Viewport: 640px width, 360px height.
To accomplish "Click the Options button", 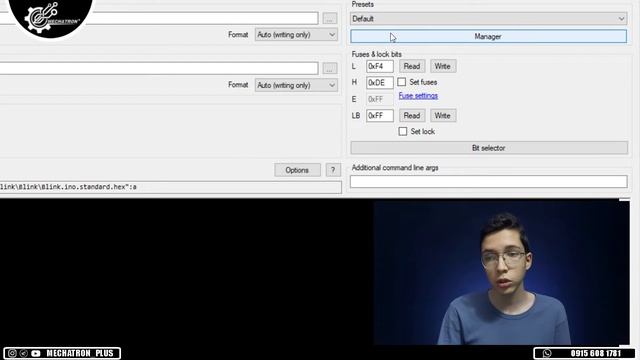I will pyautogui.click(x=297, y=170).
